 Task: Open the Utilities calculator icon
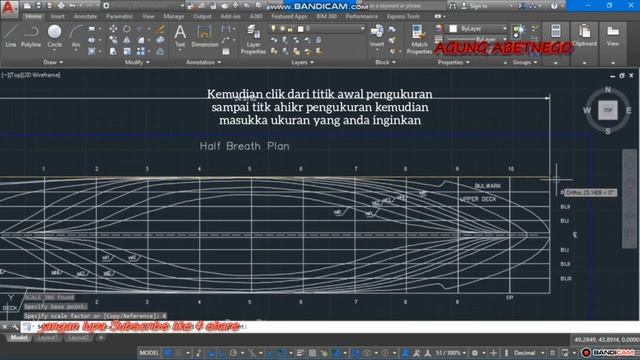click(x=556, y=31)
